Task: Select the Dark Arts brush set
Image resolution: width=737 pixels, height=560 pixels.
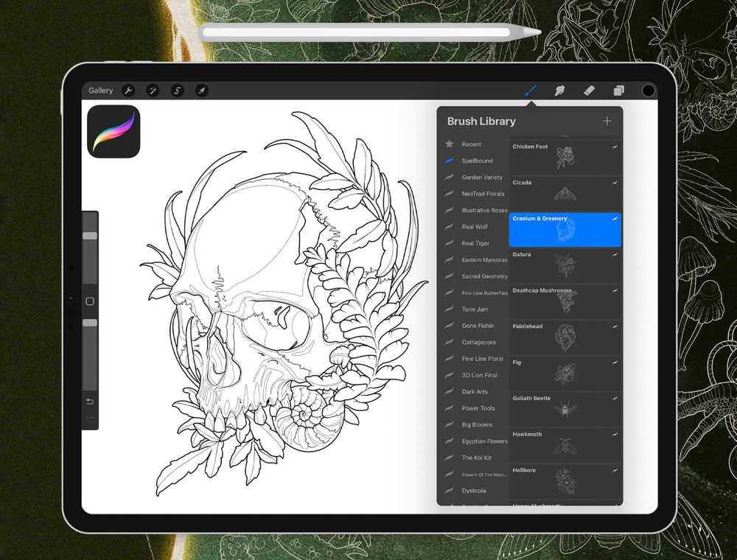Action: coord(475,392)
